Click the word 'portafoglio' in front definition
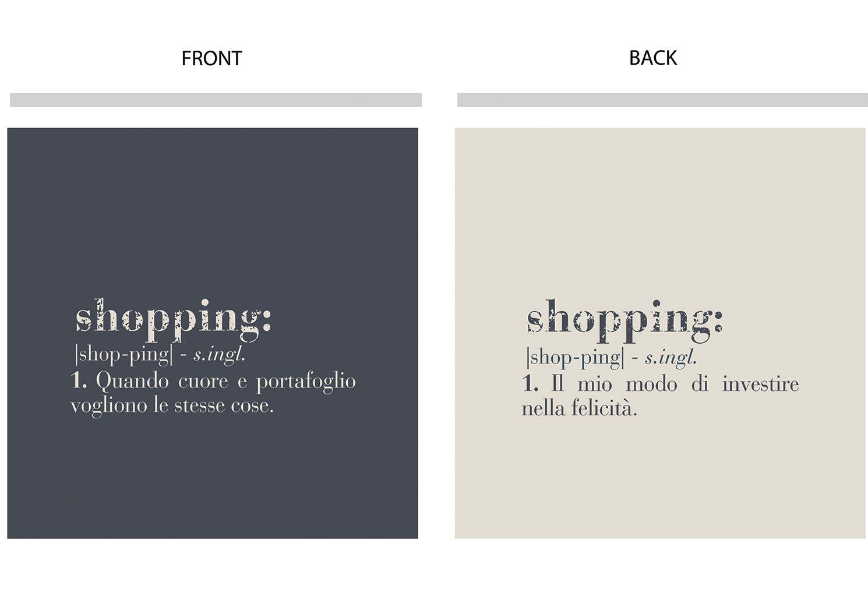868x589 pixels. coord(306,382)
